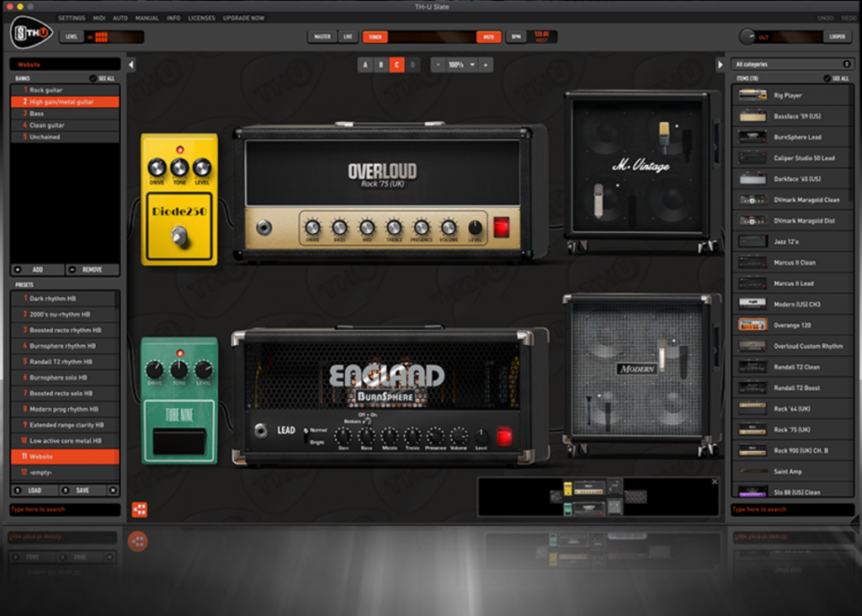The height and width of the screenshot is (616, 862).
Task: Select the Overange 120 amp icon
Action: (753, 325)
